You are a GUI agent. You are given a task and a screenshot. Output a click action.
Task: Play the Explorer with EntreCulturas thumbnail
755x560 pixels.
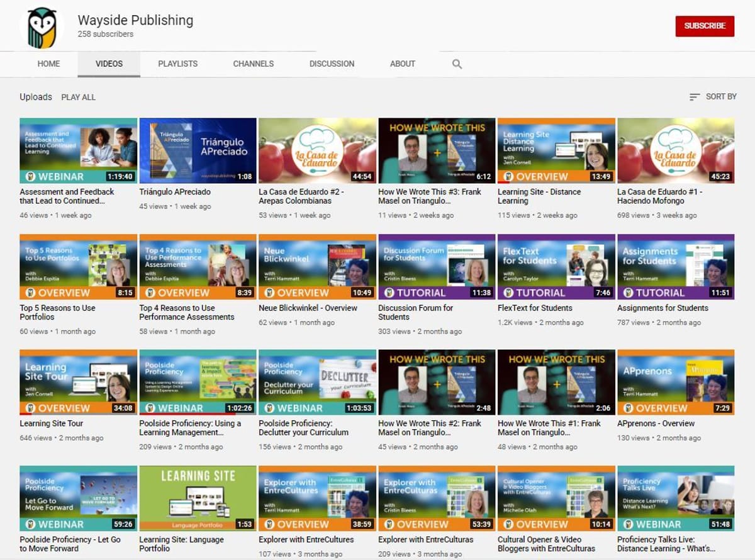click(437, 498)
